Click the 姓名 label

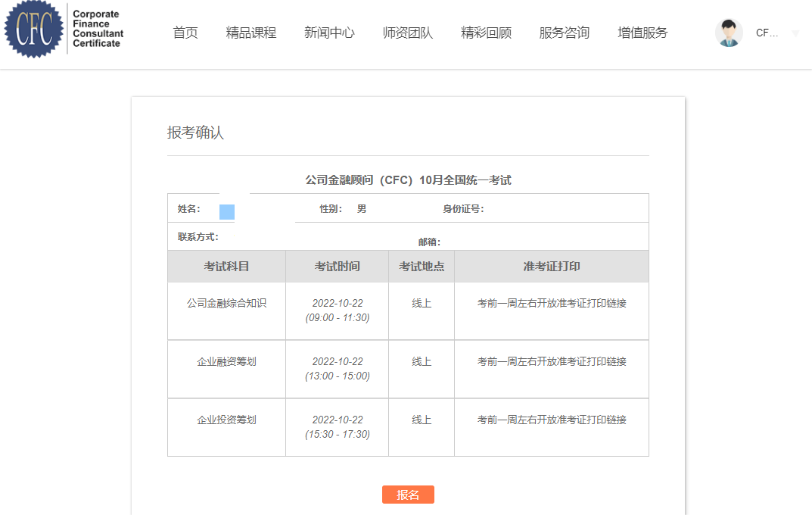(189, 209)
